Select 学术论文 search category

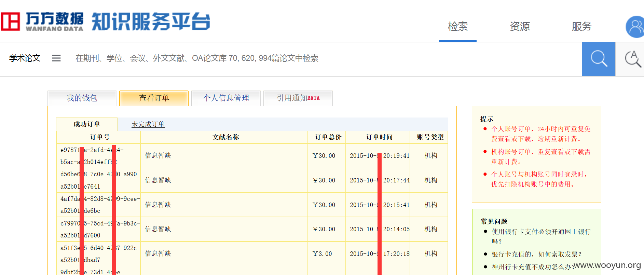point(25,58)
